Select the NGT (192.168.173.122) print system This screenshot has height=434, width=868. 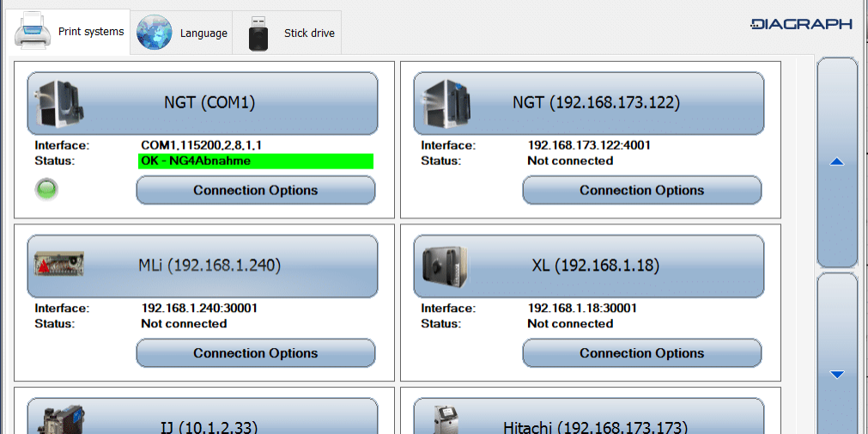(589, 103)
